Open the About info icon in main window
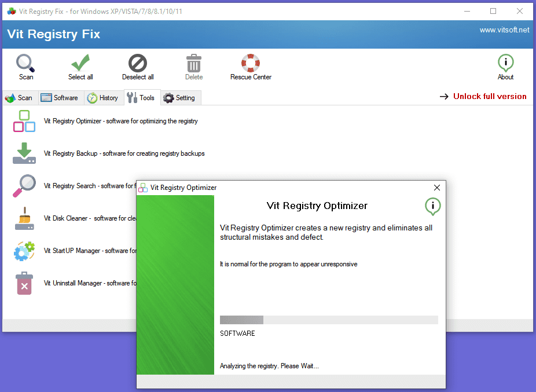Image resolution: width=536 pixels, height=392 pixels. pyautogui.click(x=505, y=63)
